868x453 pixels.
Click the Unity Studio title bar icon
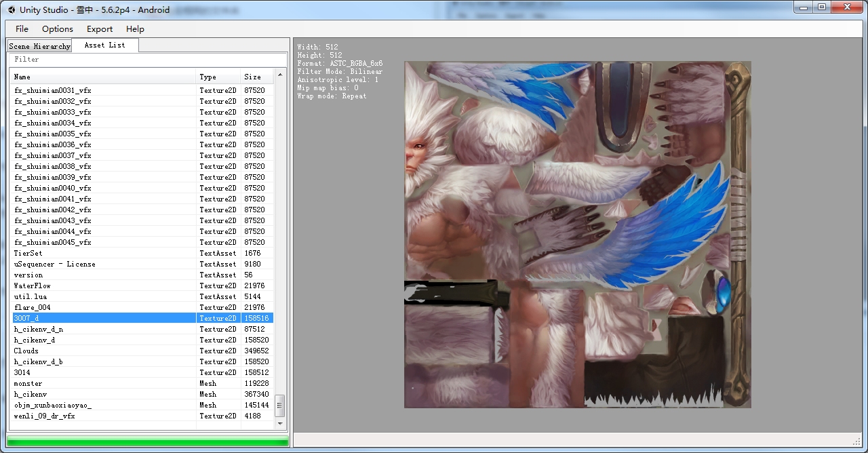(12, 10)
